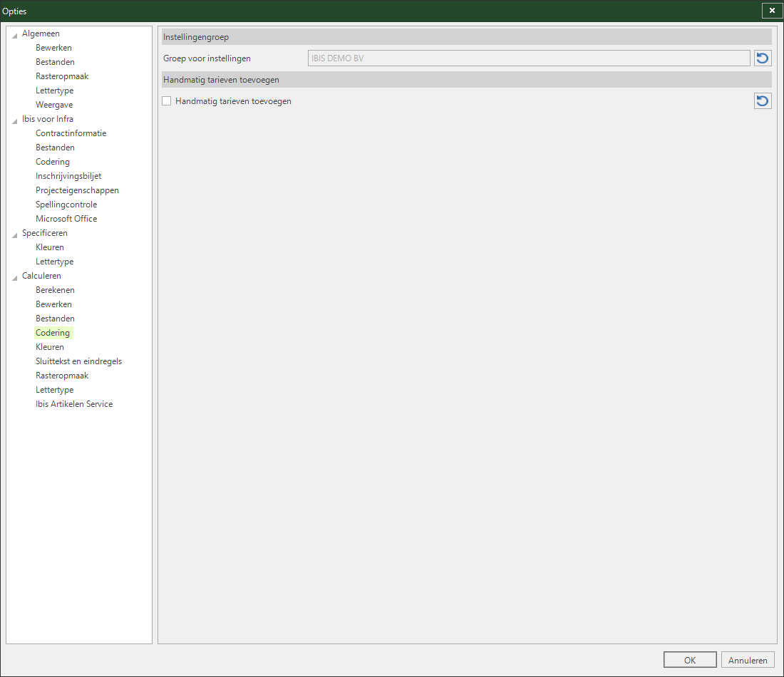
Task: Select Bestanden under Ibis voor Infra
Action: (55, 148)
